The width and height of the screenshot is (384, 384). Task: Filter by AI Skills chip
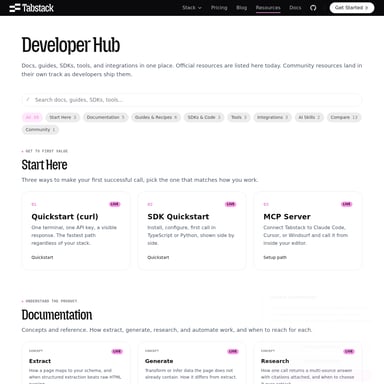point(309,117)
